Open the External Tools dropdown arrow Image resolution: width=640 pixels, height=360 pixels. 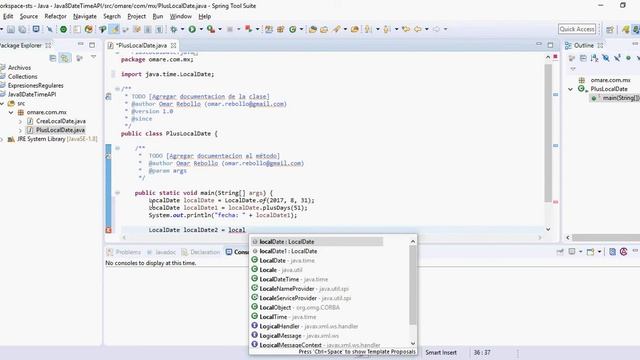[x=220, y=29]
